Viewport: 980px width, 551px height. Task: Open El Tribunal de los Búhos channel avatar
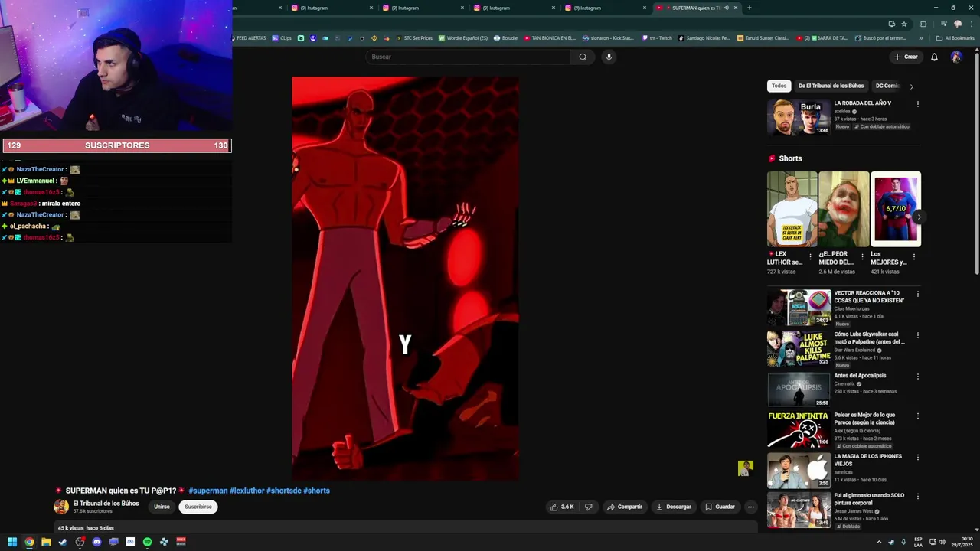(x=60, y=507)
